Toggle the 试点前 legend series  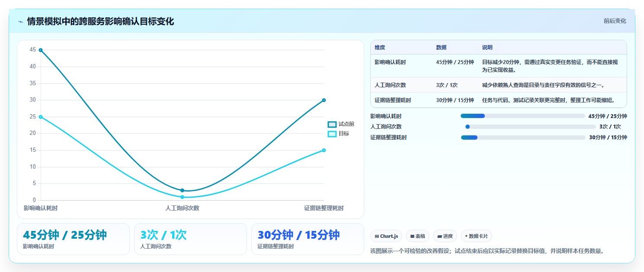pyautogui.click(x=341, y=124)
